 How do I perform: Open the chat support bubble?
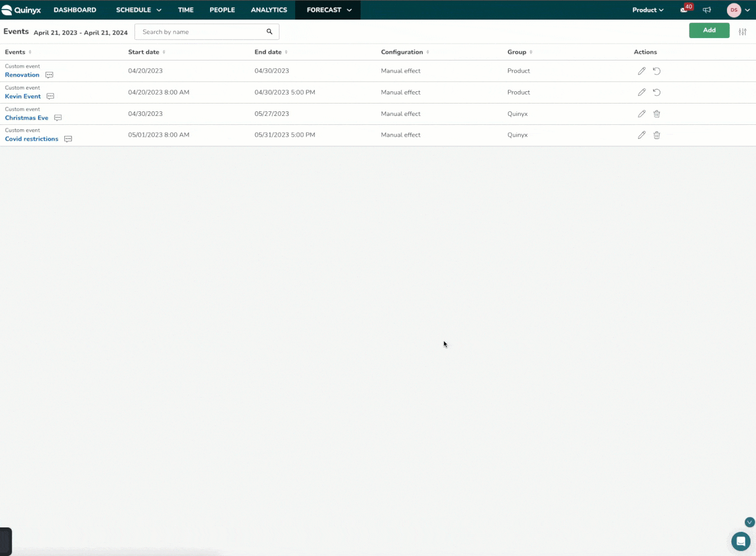click(x=741, y=541)
